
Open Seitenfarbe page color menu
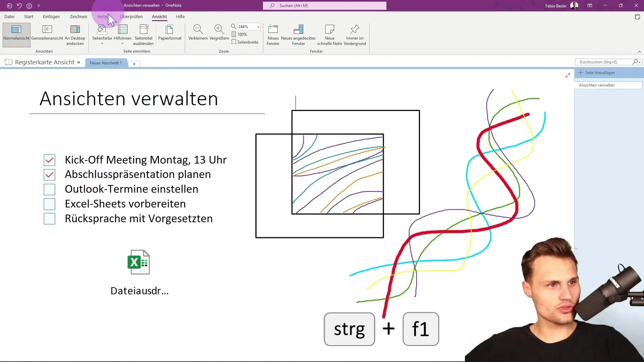[x=102, y=35]
